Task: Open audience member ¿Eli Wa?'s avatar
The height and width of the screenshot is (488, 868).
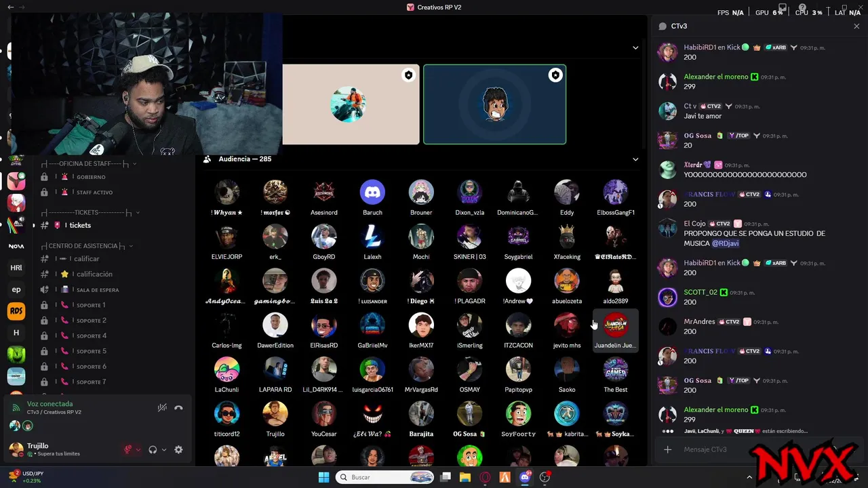Action: point(372,413)
